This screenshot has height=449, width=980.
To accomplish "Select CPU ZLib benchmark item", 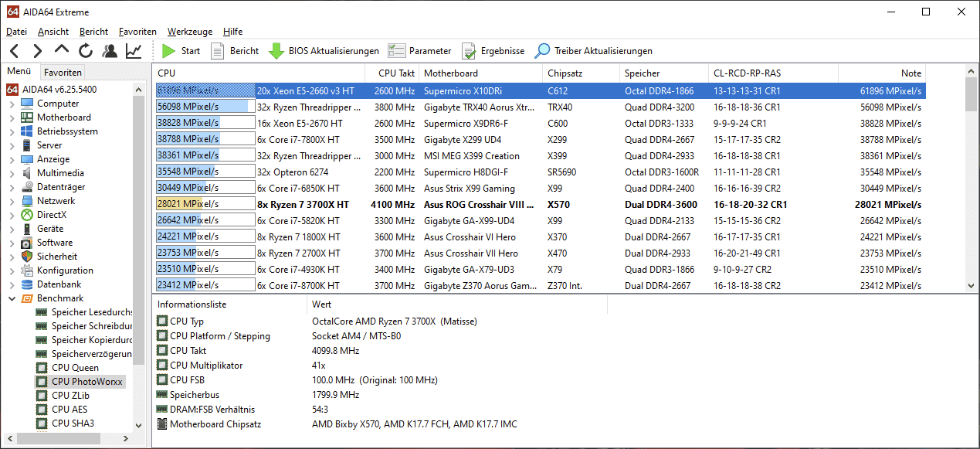I will pyautogui.click(x=70, y=396).
